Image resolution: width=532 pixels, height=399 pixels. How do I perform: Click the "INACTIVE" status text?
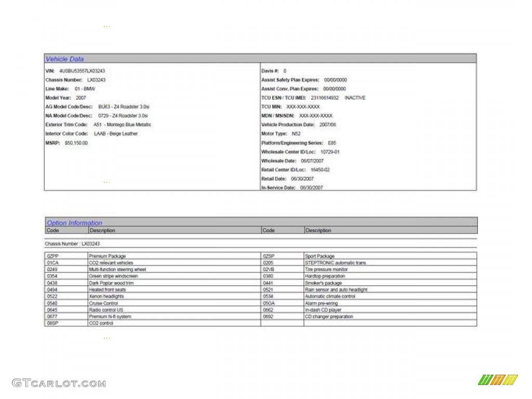click(355, 98)
